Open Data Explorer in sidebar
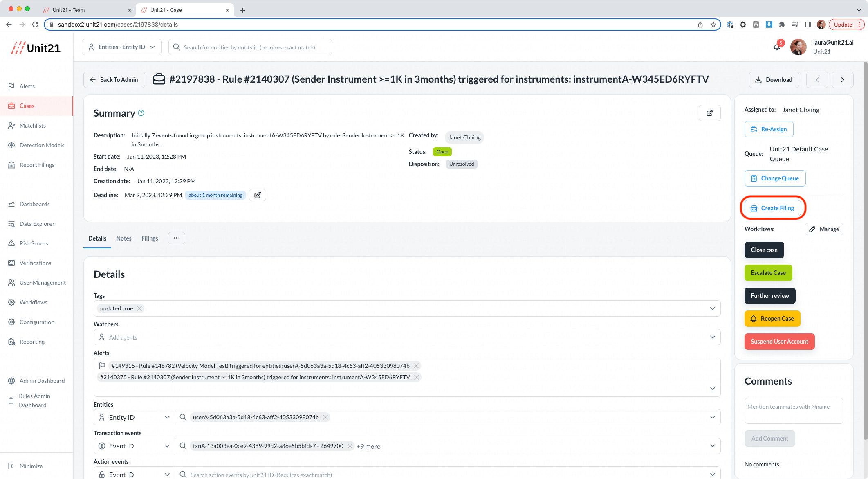Image resolution: width=868 pixels, height=479 pixels. pos(37,224)
